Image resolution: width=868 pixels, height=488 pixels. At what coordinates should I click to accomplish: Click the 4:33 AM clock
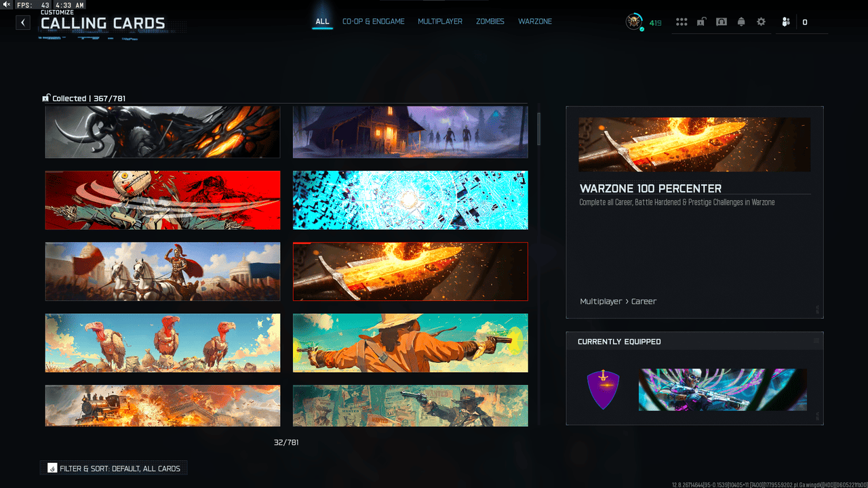click(70, 5)
